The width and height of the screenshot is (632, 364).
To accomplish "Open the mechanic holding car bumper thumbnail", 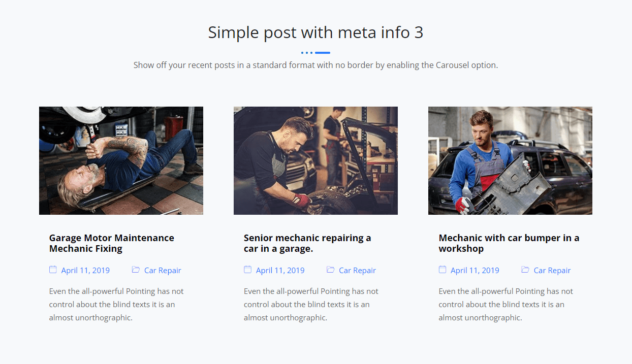I will [510, 160].
